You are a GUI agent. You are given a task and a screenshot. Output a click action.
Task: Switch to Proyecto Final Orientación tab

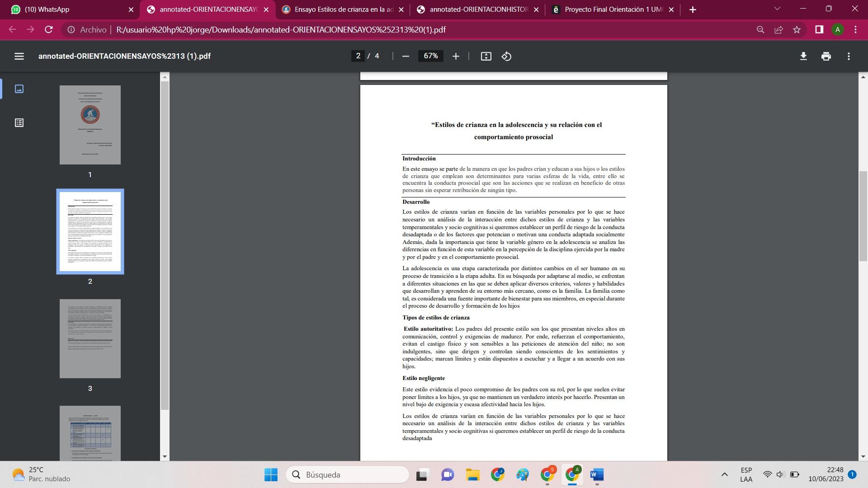point(613,9)
